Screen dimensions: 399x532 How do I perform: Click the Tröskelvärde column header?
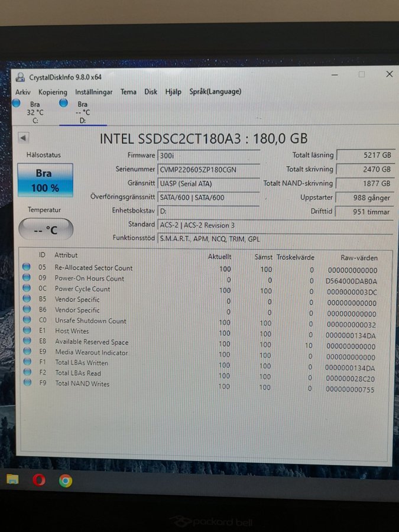pos(296,258)
